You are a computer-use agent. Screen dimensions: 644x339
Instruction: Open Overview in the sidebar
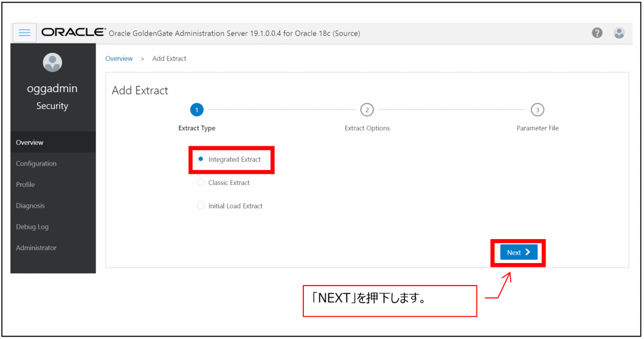[x=53, y=142]
